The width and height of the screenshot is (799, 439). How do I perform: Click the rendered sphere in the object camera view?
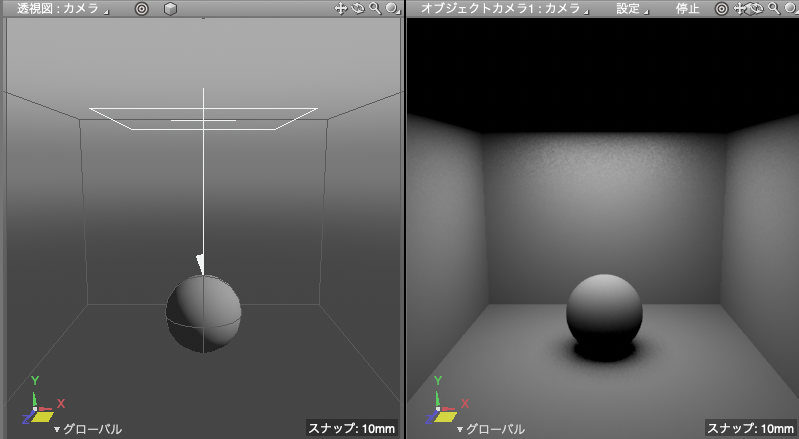604,312
